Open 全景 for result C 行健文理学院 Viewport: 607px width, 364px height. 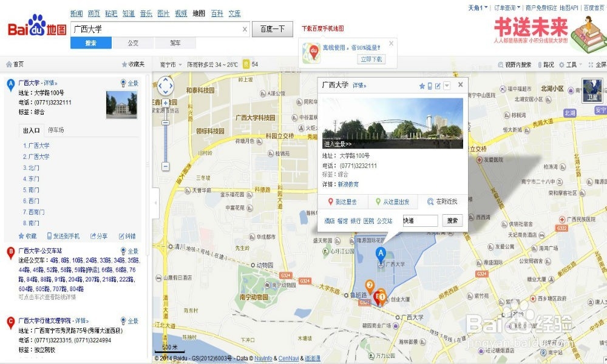click(x=130, y=321)
